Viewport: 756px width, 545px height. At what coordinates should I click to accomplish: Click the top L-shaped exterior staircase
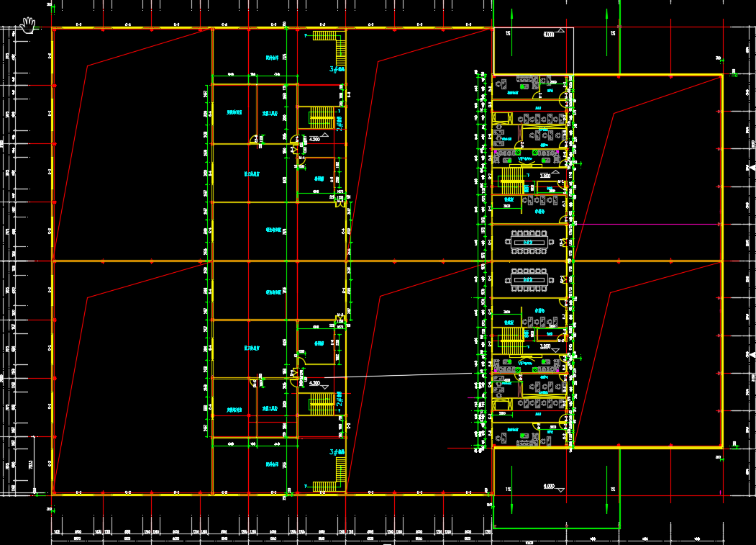tap(333, 45)
